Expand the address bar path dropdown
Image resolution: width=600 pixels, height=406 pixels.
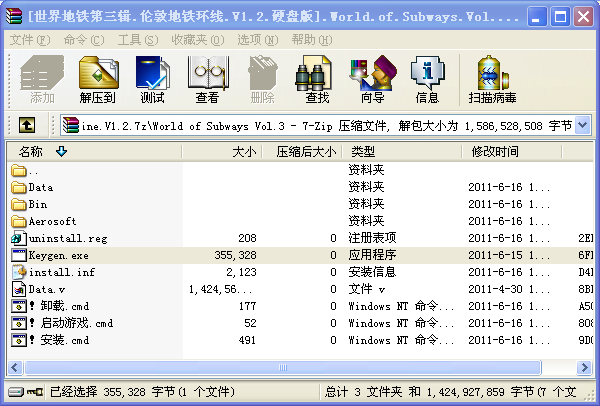point(583,125)
